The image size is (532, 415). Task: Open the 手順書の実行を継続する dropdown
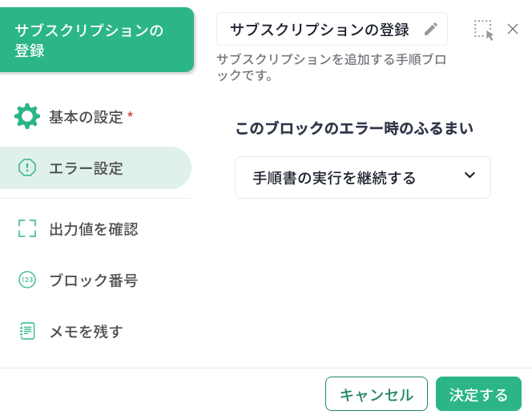coord(363,178)
